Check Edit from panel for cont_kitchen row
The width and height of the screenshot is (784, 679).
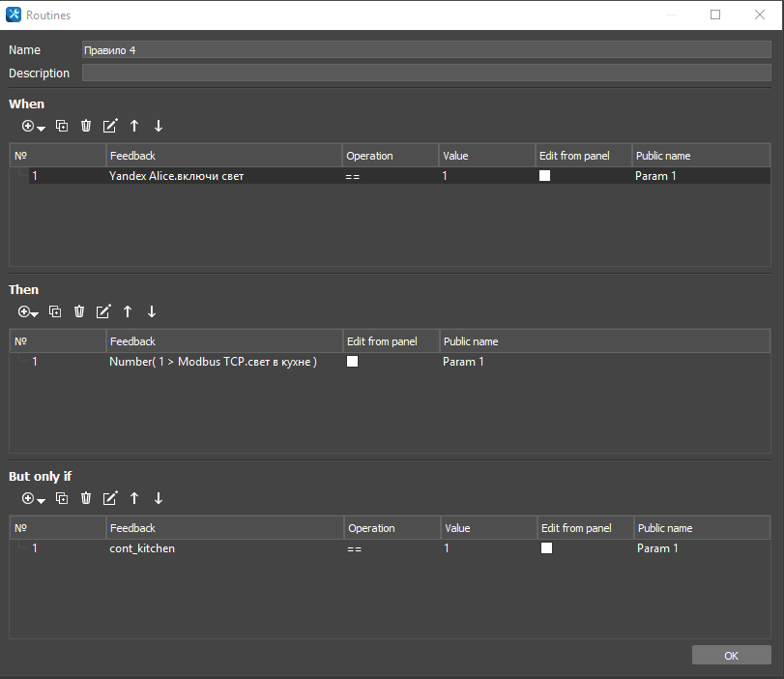coord(546,548)
